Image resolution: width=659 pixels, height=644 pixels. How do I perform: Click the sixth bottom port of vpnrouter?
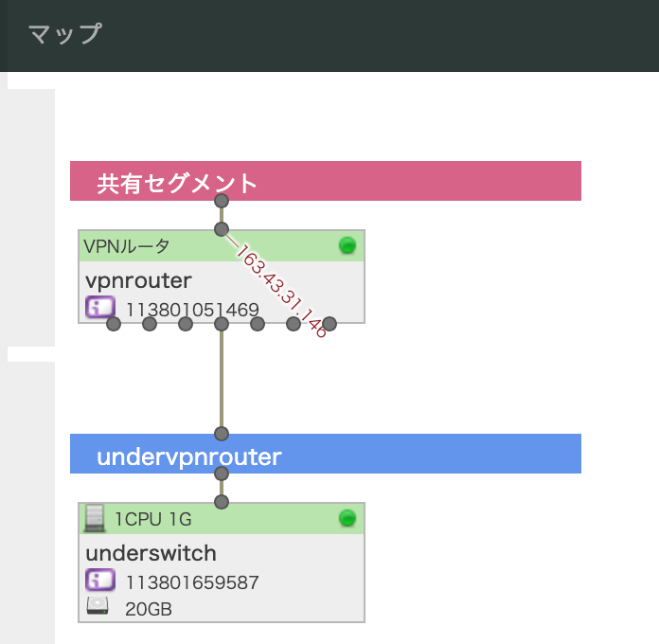(294, 324)
